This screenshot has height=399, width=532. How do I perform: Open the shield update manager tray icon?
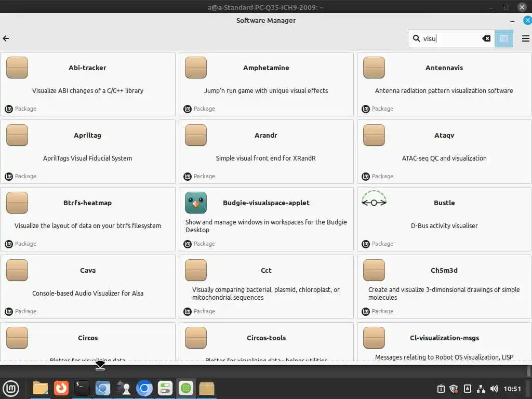pyautogui.click(x=454, y=389)
